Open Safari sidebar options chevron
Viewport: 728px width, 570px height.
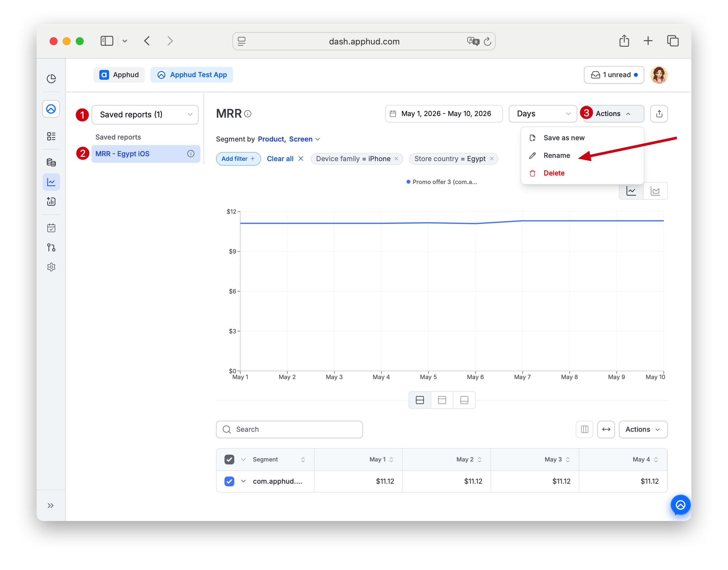[125, 41]
